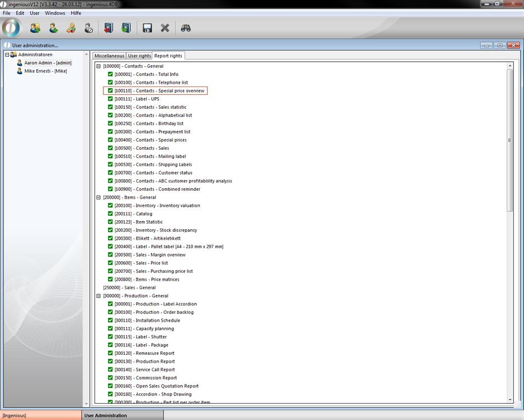This screenshot has height=420, width=524.
Task: Open the Windows menu
Action: (x=55, y=13)
